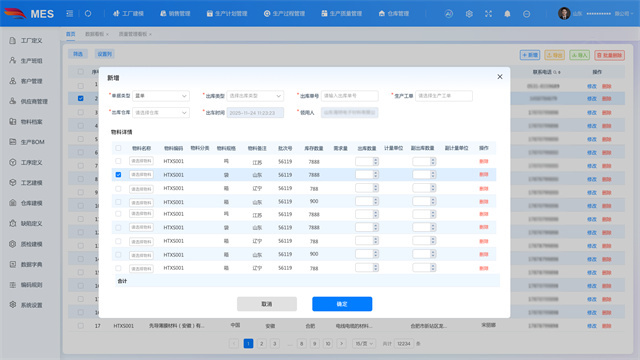
Task: Click the page jump input showing 12234
Action: tap(404, 344)
